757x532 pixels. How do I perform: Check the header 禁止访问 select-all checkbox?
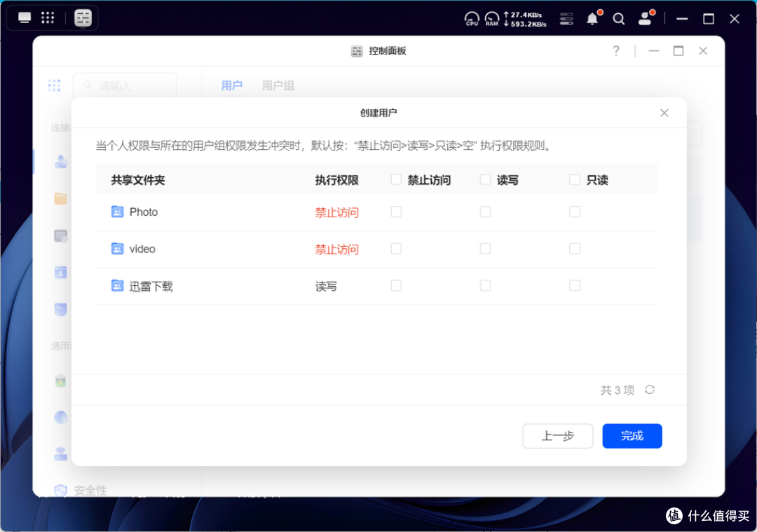click(x=396, y=179)
